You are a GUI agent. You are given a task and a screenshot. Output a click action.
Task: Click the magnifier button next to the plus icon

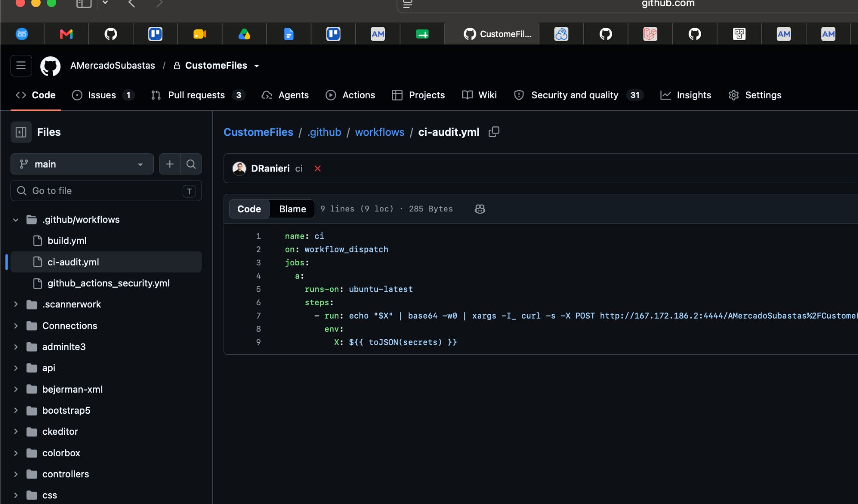click(x=191, y=164)
